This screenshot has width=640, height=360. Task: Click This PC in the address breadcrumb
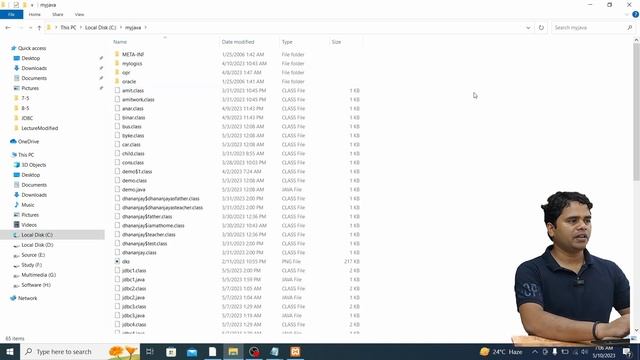(x=68, y=28)
